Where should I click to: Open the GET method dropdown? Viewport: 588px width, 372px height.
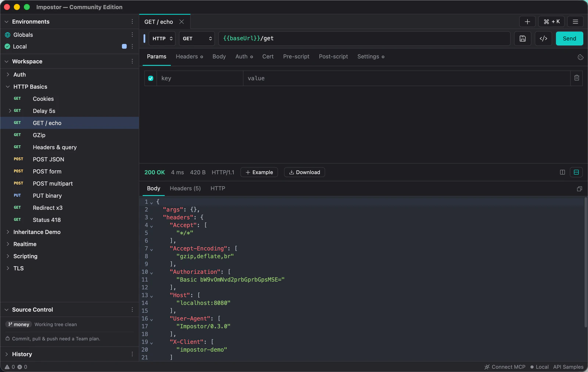click(197, 39)
